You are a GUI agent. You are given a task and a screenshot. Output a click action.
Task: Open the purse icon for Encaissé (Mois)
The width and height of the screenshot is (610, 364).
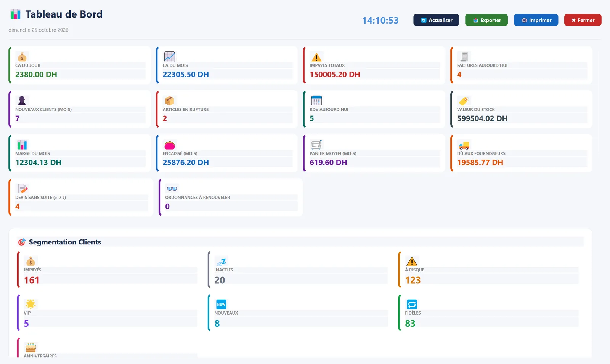tap(170, 145)
